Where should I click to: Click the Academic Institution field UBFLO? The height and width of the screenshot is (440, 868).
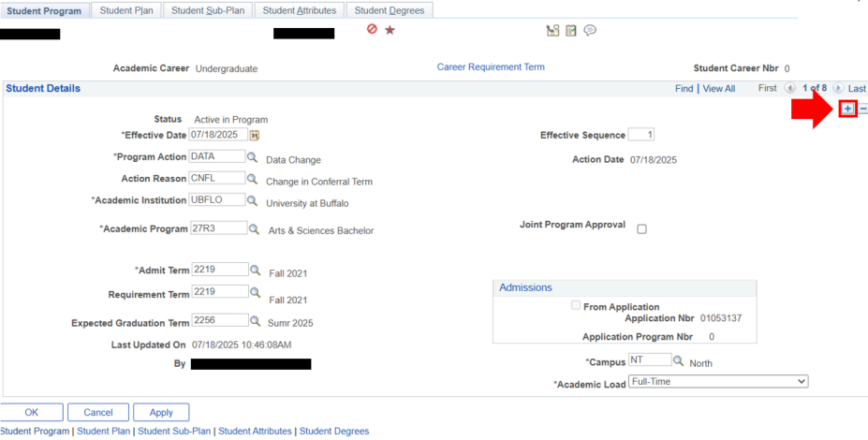(217, 199)
